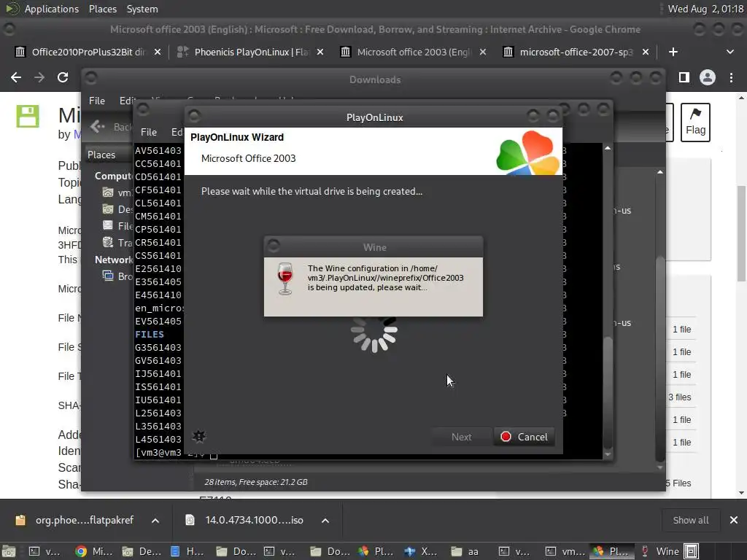This screenshot has height=560, width=747.
Task: Open the Chrome tab search dropdown
Action: pos(729,52)
